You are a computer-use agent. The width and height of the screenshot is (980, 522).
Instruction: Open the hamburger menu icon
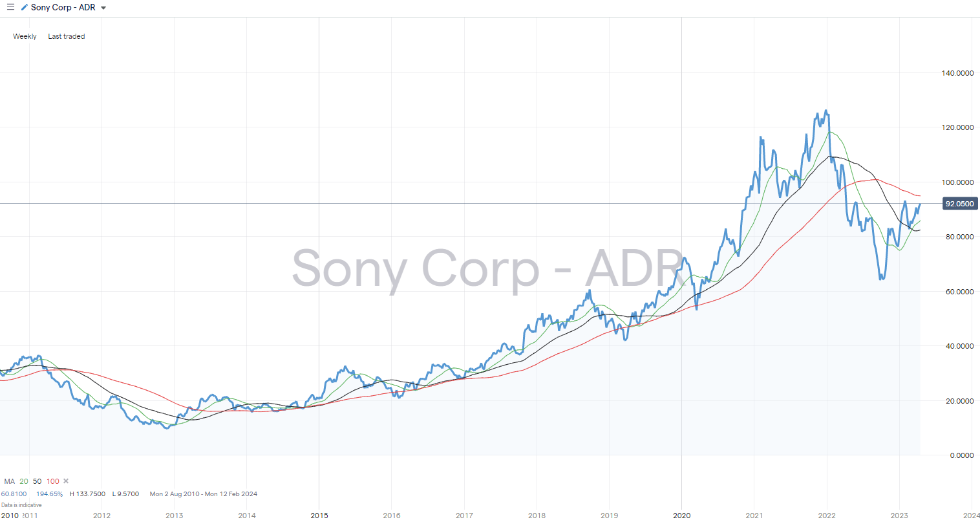tap(10, 7)
